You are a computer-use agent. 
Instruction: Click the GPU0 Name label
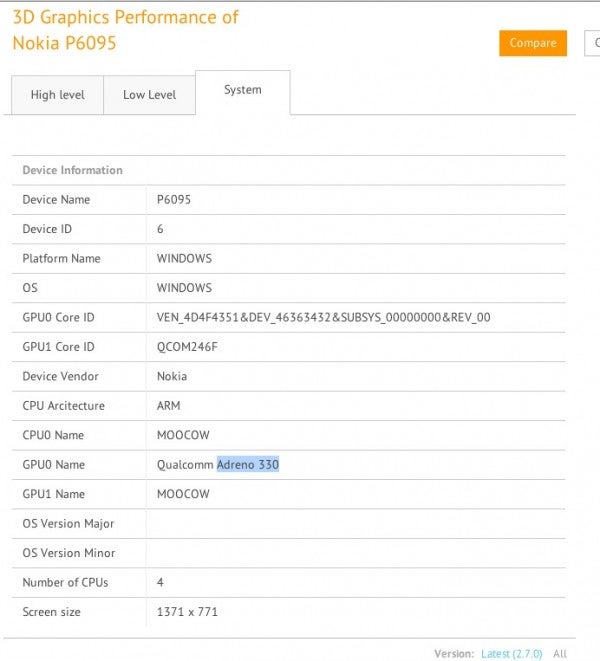(x=54, y=465)
